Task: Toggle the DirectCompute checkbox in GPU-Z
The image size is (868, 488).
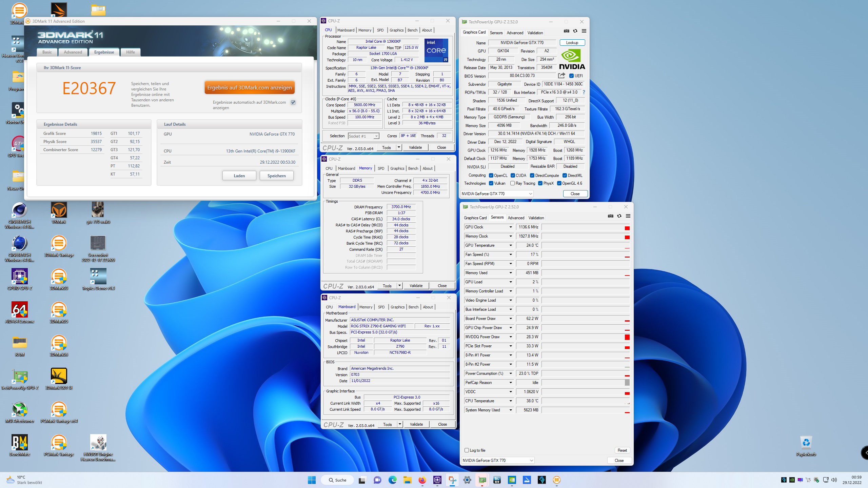Action: point(532,175)
